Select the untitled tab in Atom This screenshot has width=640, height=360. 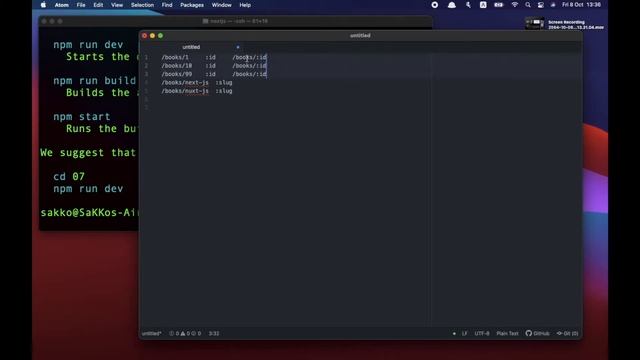point(191,47)
